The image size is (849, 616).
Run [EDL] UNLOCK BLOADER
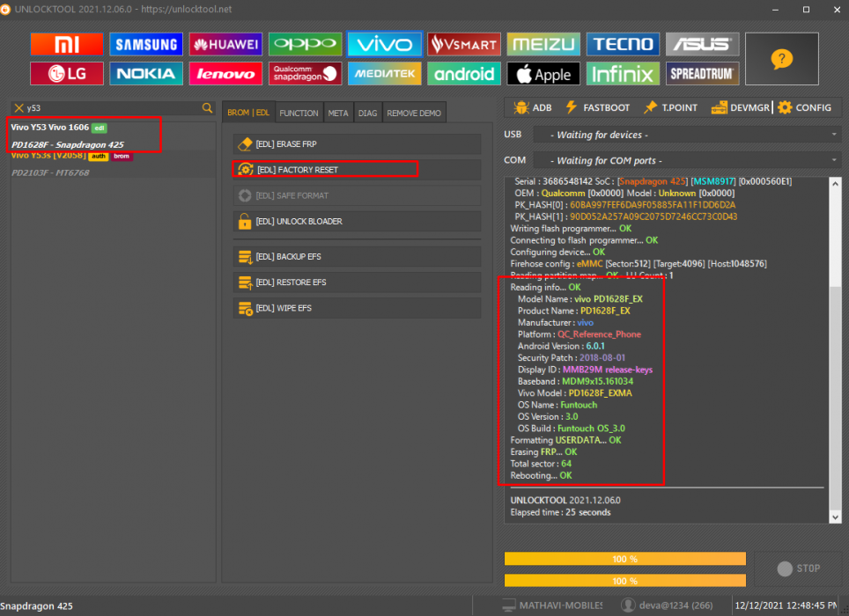[x=357, y=221]
